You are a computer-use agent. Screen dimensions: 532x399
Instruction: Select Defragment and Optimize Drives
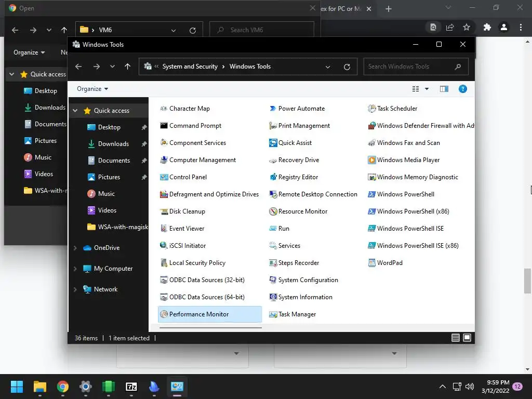[209, 194]
